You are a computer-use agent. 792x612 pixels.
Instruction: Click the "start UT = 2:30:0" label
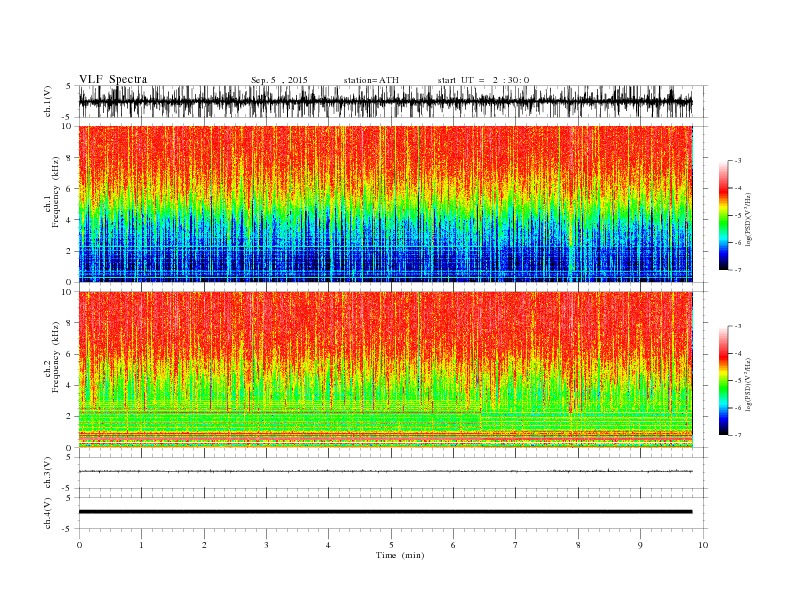point(483,80)
